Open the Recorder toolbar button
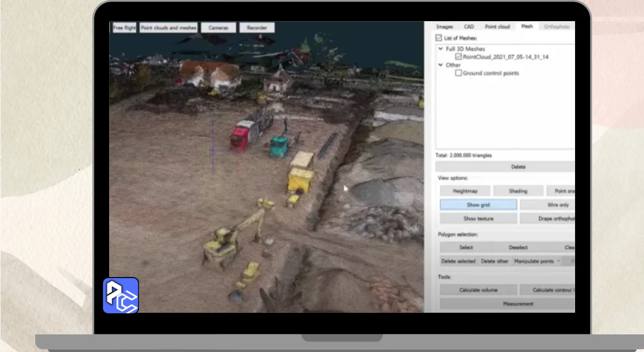 point(257,28)
